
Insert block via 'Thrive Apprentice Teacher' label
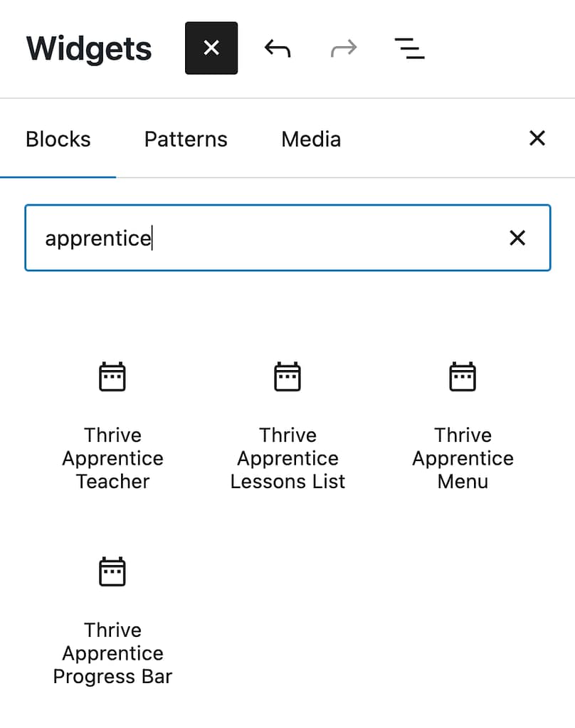tap(112, 458)
